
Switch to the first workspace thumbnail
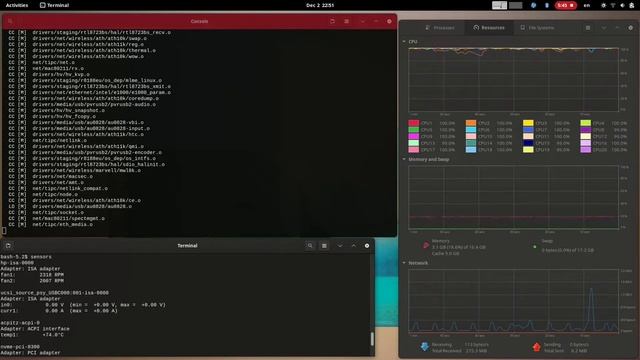pos(499,5)
